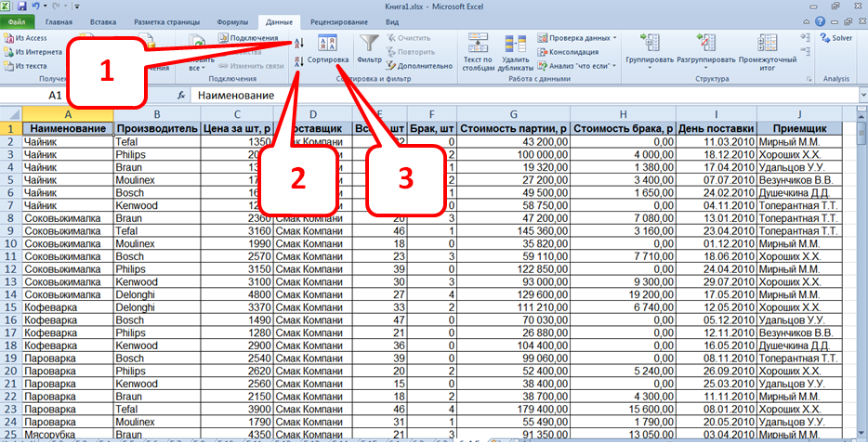The height and width of the screenshot is (443, 868).
Task: Select the column G header
Action: pos(512,113)
